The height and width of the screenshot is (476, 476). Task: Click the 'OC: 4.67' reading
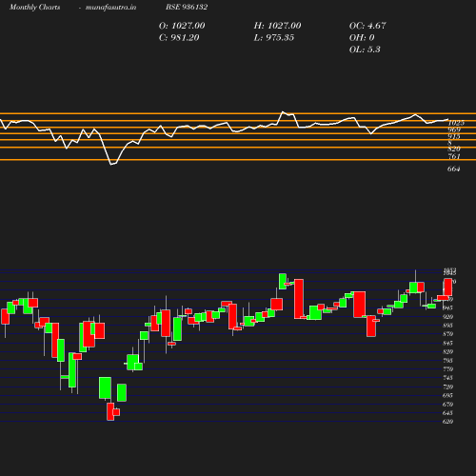(x=367, y=26)
